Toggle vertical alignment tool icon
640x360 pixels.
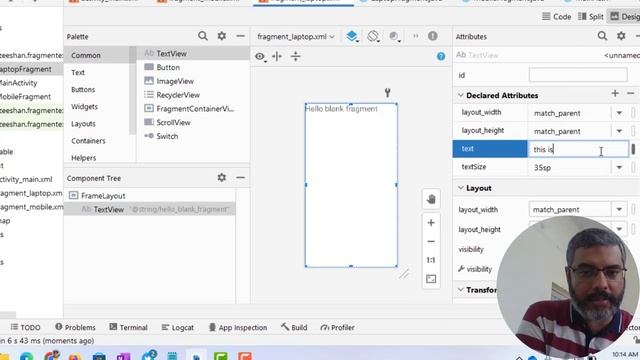point(296,56)
